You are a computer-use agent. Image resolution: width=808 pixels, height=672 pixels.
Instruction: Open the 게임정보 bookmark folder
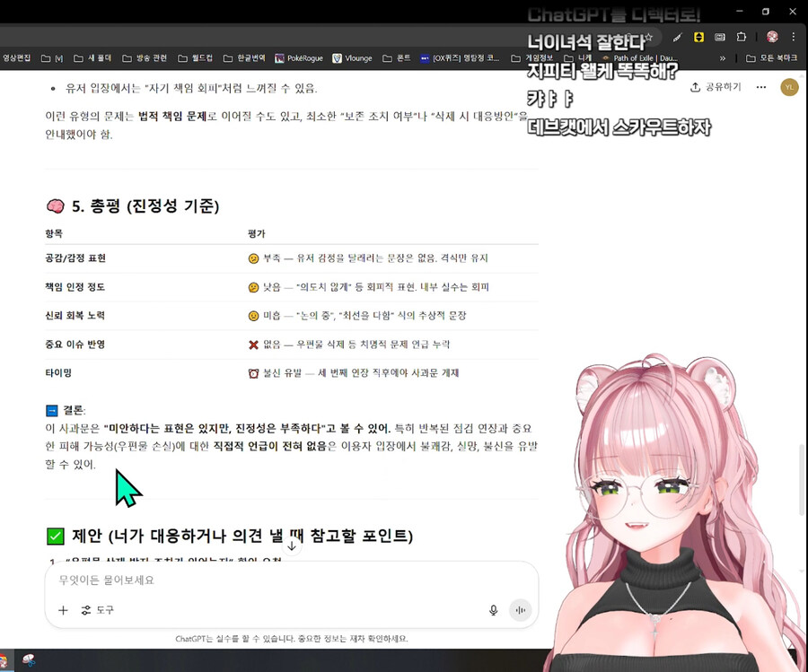click(x=531, y=58)
